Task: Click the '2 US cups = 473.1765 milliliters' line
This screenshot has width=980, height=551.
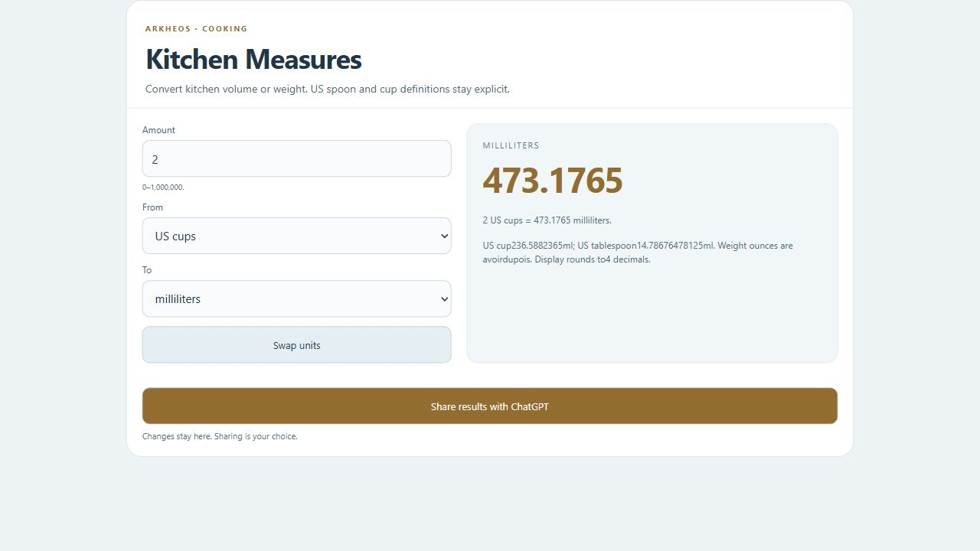Action: click(x=547, y=220)
